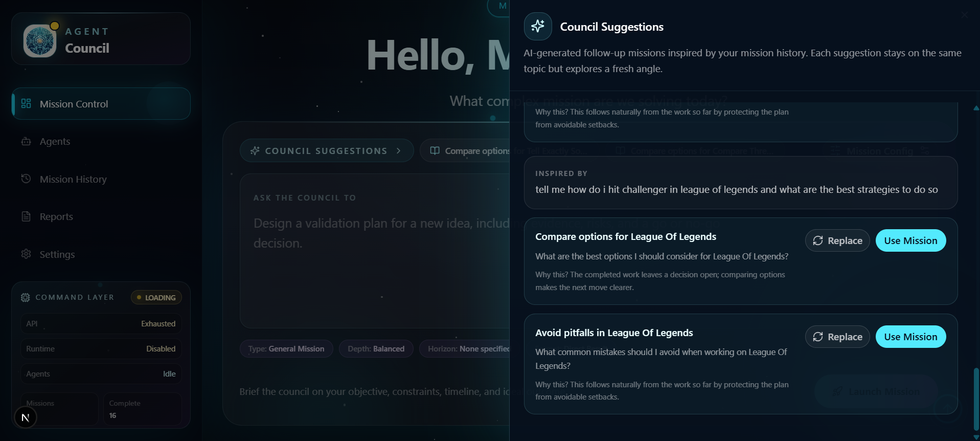Click the Council Suggestions sparkle icon in panel header
Screen dimensions: 980x441
[x=538, y=26]
